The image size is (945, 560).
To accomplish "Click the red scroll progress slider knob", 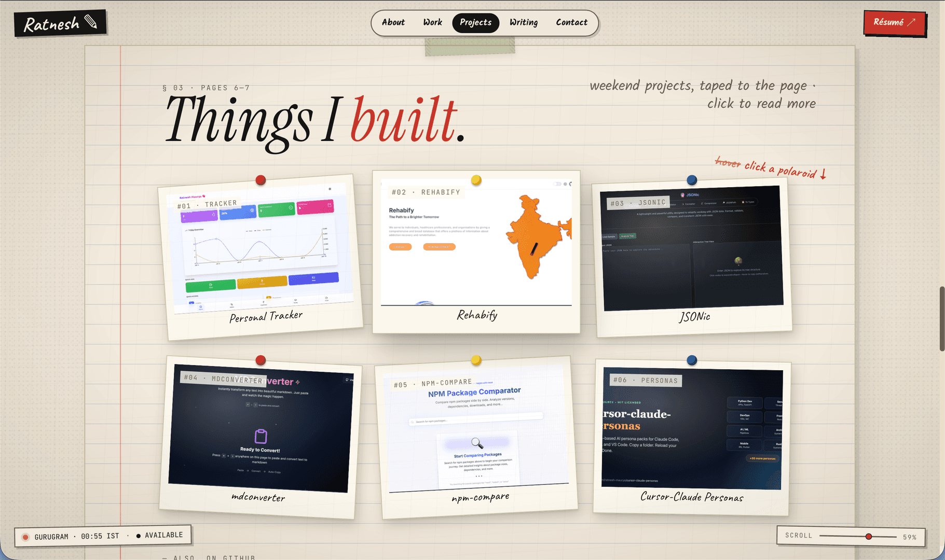I will tap(869, 537).
